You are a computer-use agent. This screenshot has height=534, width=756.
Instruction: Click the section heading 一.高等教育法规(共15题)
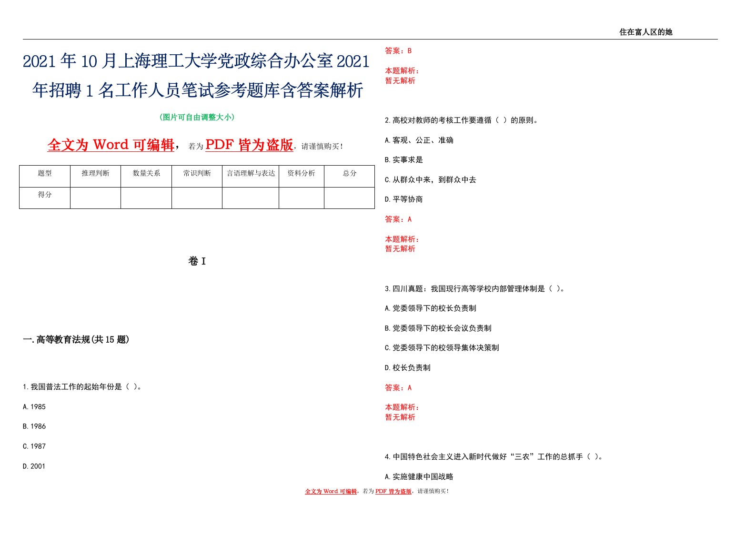click(x=76, y=339)
